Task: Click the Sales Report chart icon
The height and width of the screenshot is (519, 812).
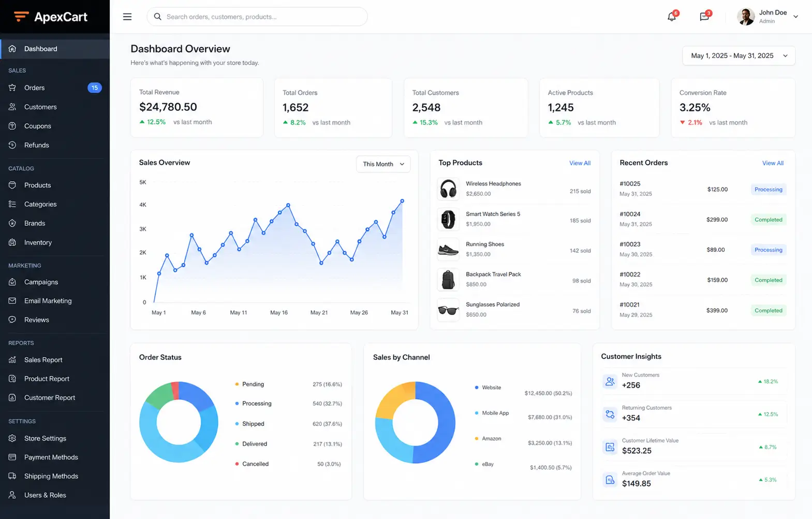Action: click(12, 359)
